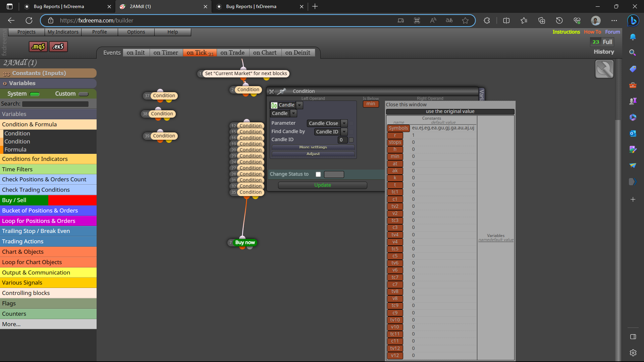
Task: Open browser History clock icon
Action: [559, 20]
